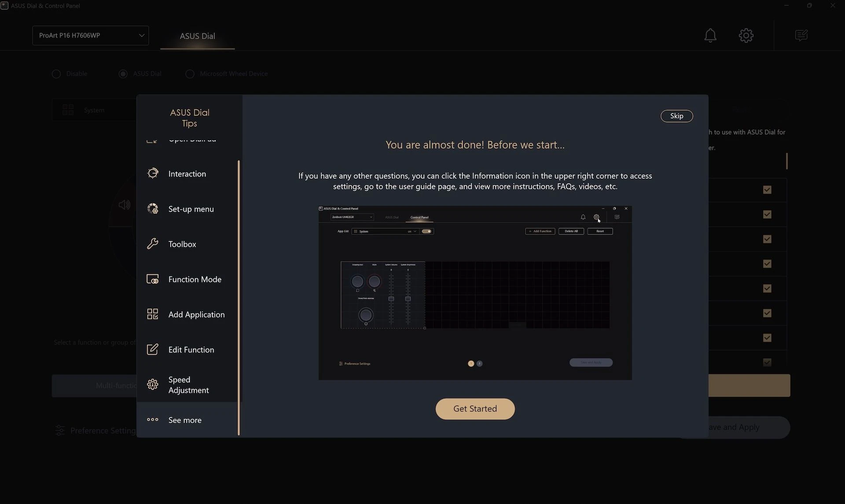Toggle the second checkbox in the list
Image resolution: width=845 pixels, height=504 pixels.
(767, 214)
